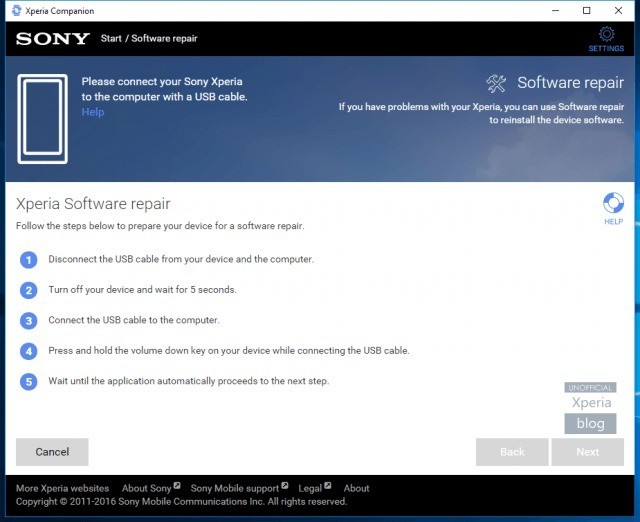Viewport: 640px width, 522px height.
Task: Click the About link in footer
Action: (x=357, y=489)
